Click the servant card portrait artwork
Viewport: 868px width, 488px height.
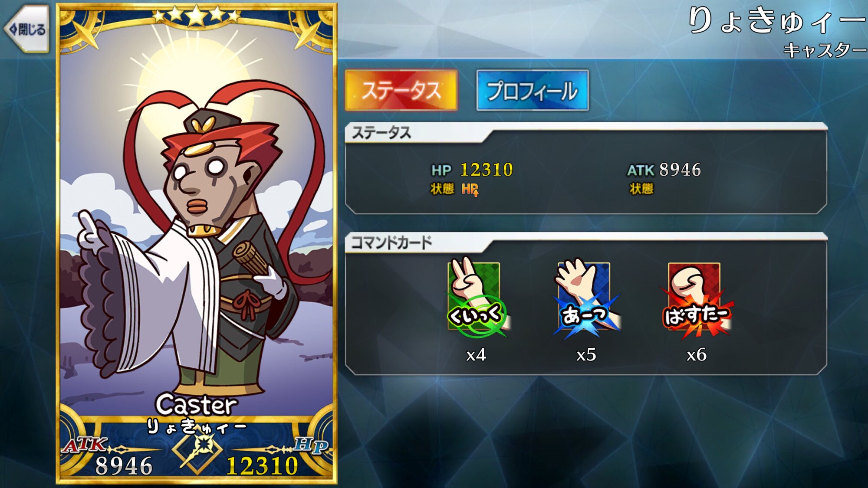[196, 226]
